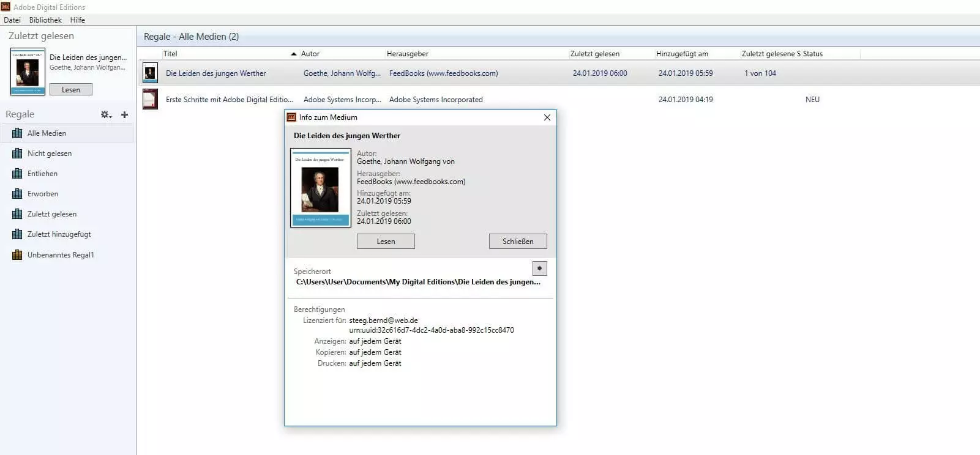Image resolution: width=980 pixels, height=455 pixels.
Task: Select the Alle Medien shelf icon
Action: (17, 133)
